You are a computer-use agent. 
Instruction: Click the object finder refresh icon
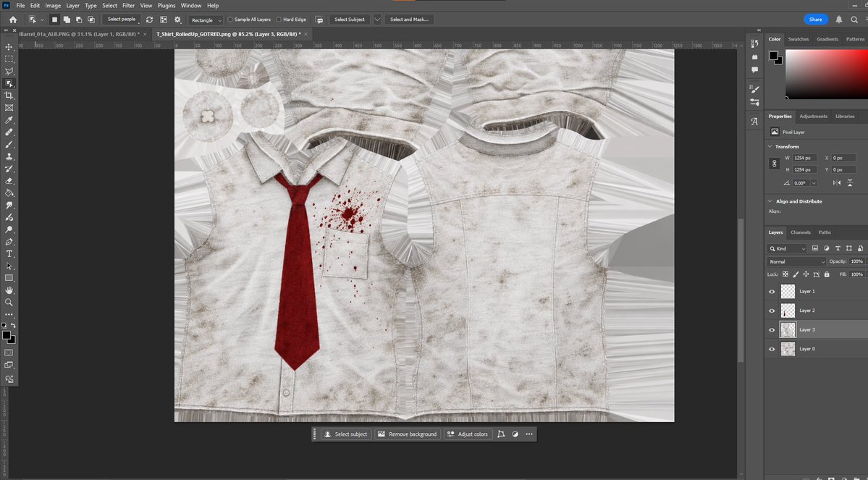[x=149, y=20]
